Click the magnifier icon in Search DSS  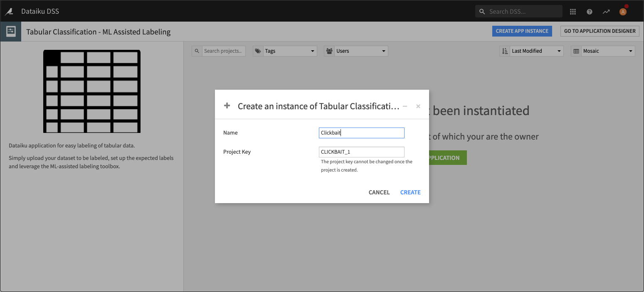(x=482, y=12)
